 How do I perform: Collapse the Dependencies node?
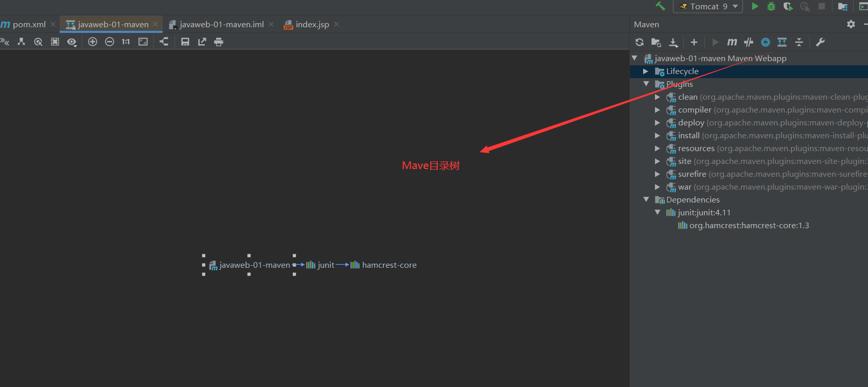(x=646, y=199)
